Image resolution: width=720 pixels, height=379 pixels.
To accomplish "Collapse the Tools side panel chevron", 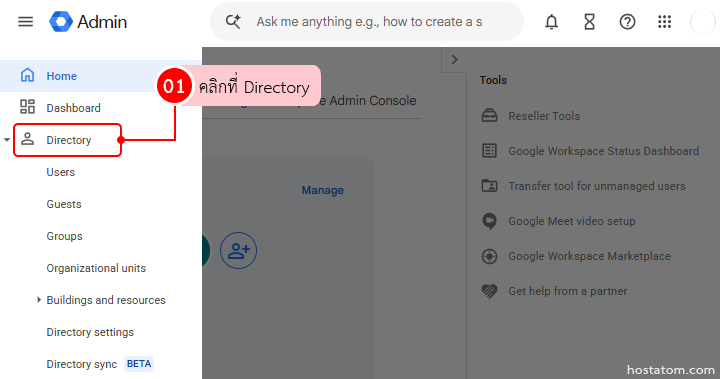I will click(454, 60).
